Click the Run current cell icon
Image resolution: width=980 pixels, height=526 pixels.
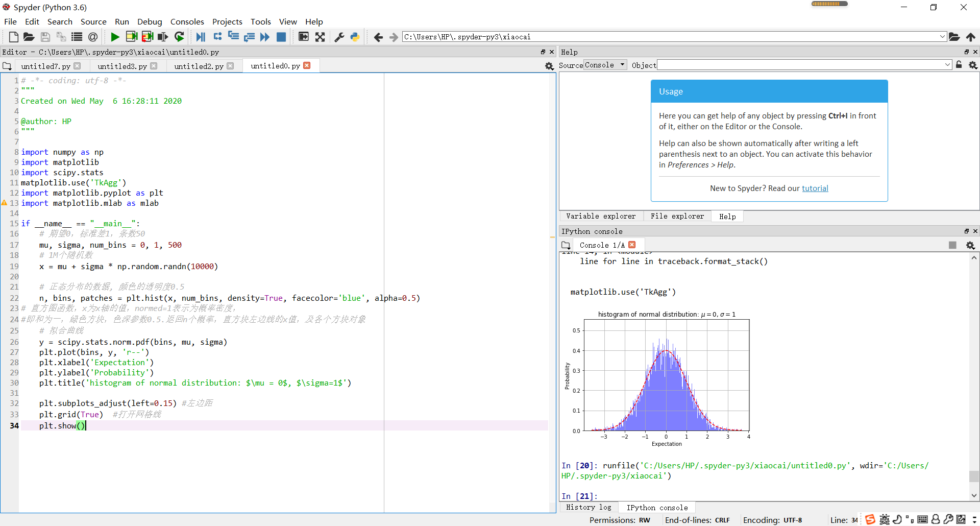click(x=131, y=37)
